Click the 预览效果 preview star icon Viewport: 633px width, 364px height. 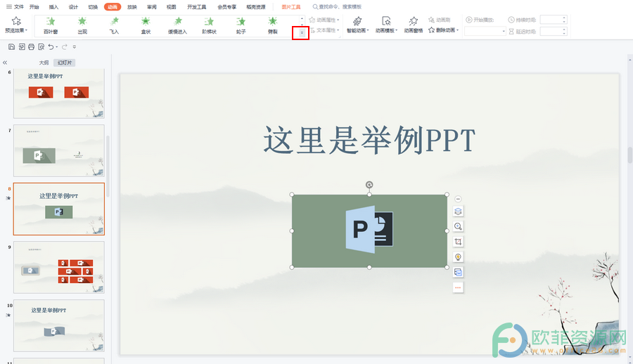pyautogui.click(x=16, y=21)
